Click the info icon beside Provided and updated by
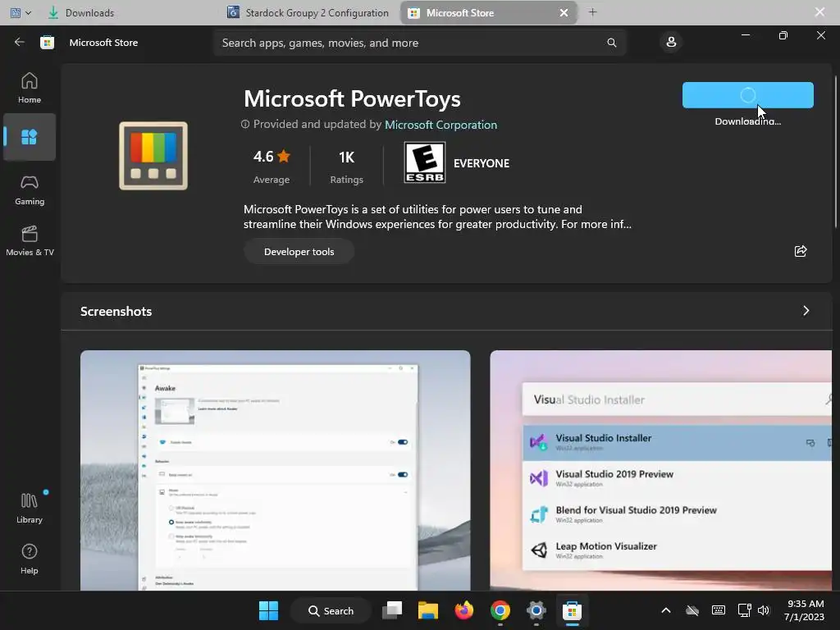Image resolution: width=840 pixels, height=630 pixels. (x=245, y=125)
